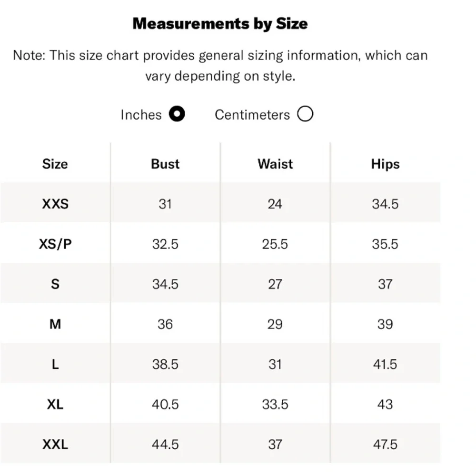
Task: Click the Measurements by Size heading
Action: [x=220, y=24]
